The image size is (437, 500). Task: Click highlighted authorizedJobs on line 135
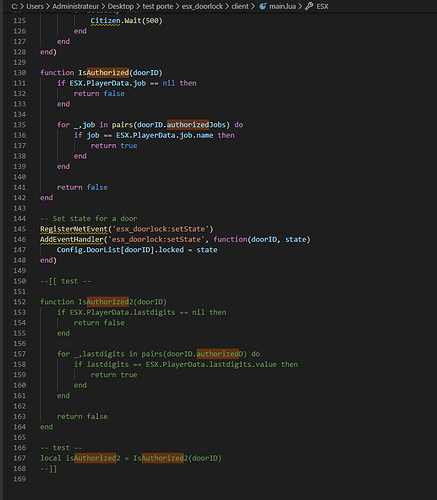pyautogui.click(x=196, y=125)
